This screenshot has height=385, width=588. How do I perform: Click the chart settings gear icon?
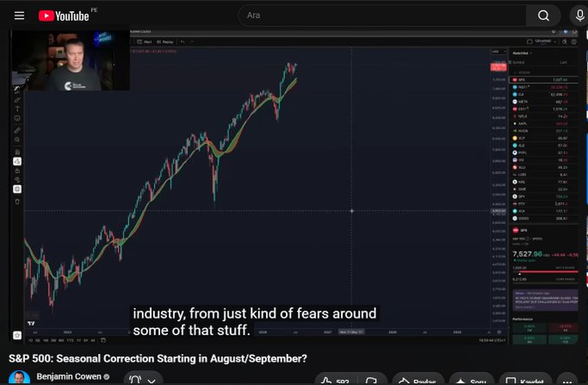click(x=574, y=42)
